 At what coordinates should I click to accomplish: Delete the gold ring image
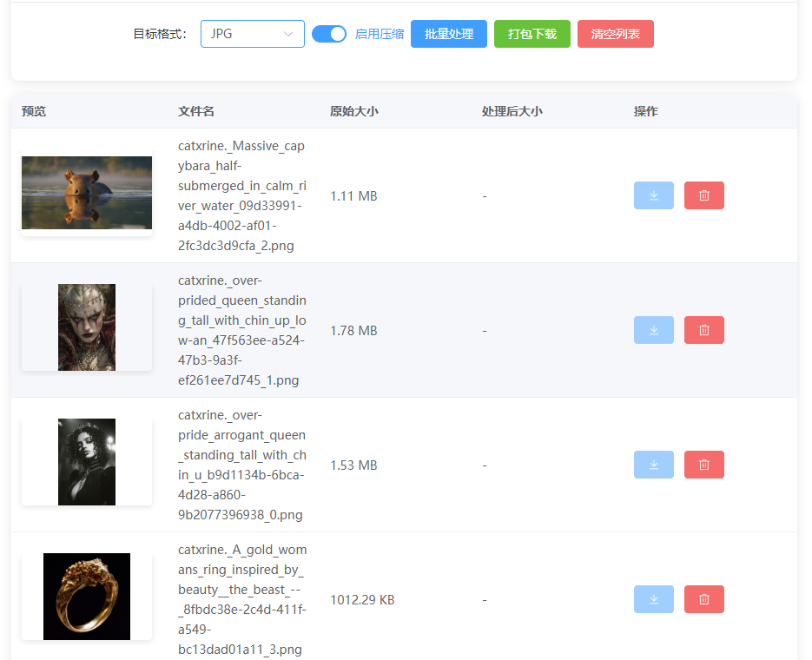click(x=703, y=599)
